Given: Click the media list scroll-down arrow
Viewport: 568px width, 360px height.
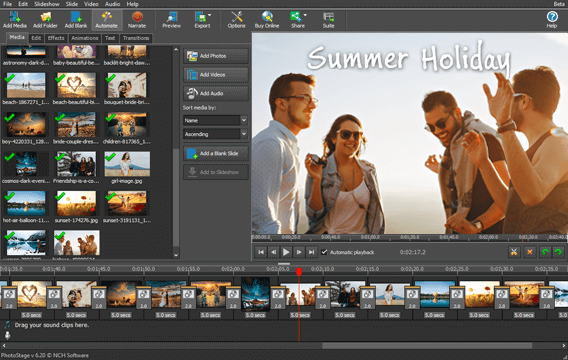Looking at the screenshot, I should click(x=176, y=255).
